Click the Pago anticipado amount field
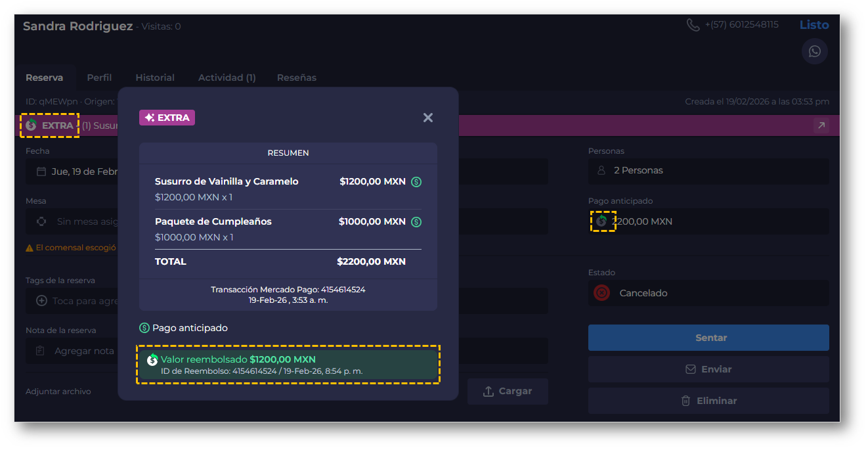This screenshot has width=868, height=450. pos(708,221)
